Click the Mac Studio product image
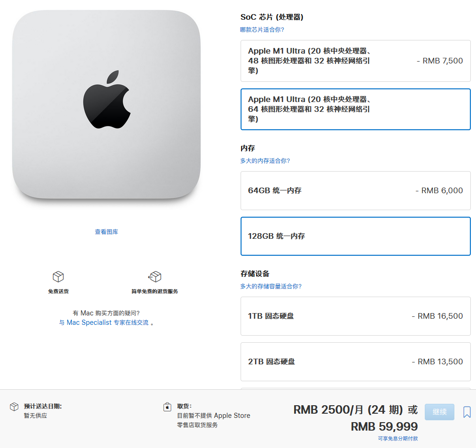This screenshot has width=476, height=448. (106, 105)
